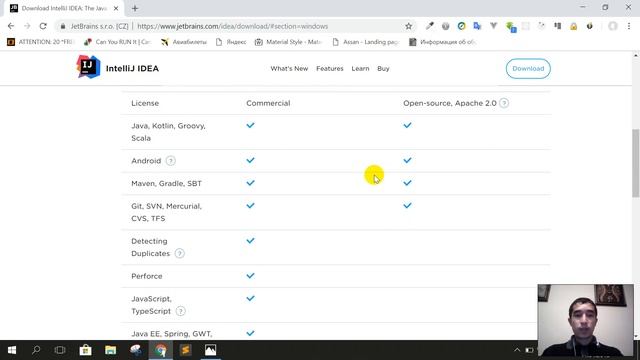Open Windows search from the taskbar
Image resolution: width=640 pixels, height=360 pixels.
(x=36, y=350)
